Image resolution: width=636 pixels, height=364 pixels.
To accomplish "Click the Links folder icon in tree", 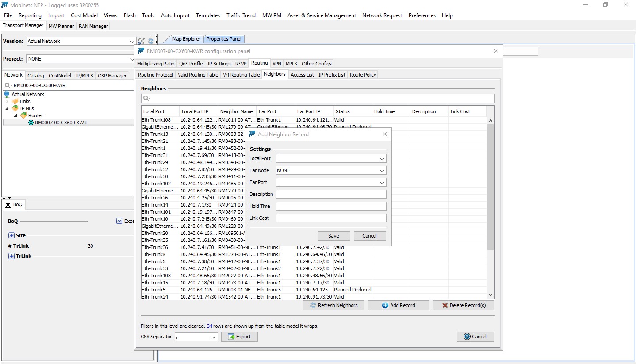I will (15, 101).
